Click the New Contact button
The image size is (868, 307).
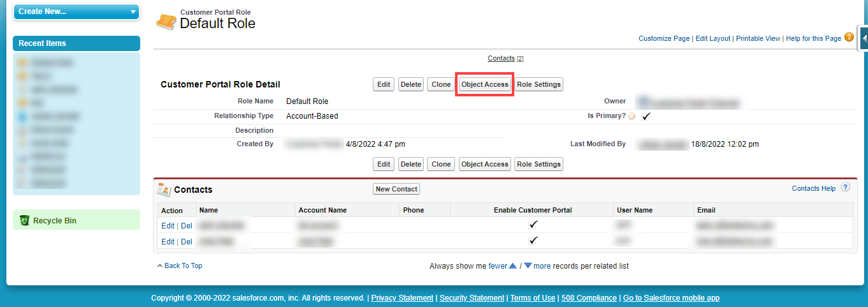tap(396, 189)
